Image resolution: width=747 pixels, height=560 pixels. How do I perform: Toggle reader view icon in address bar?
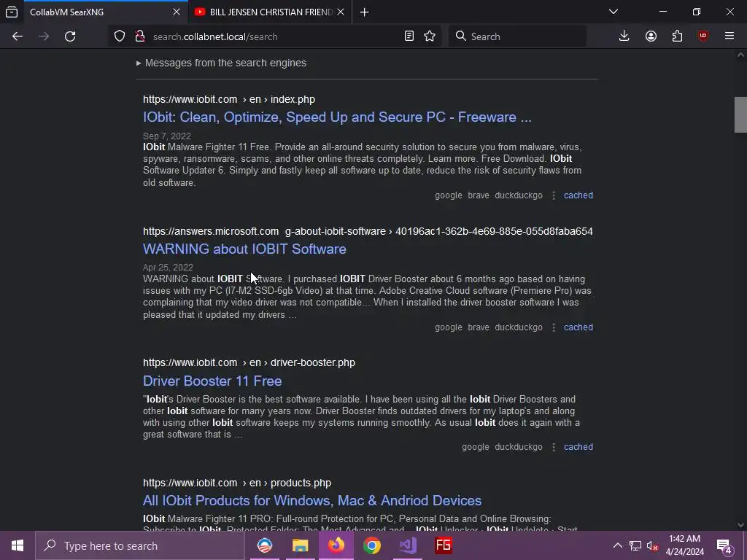pyautogui.click(x=409, y=36)
